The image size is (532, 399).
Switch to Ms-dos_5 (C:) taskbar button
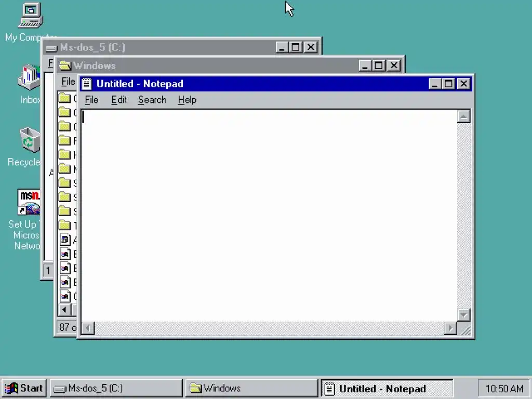[x=116, y=388]
